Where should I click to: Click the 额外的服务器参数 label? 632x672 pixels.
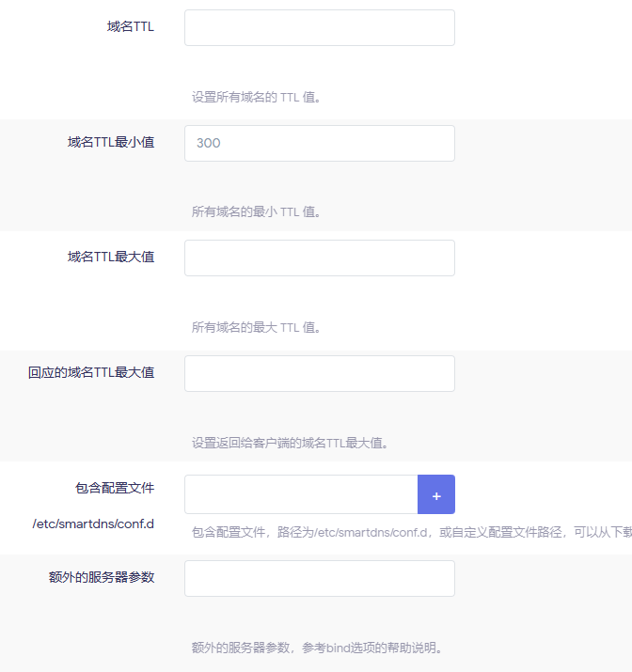102,577
